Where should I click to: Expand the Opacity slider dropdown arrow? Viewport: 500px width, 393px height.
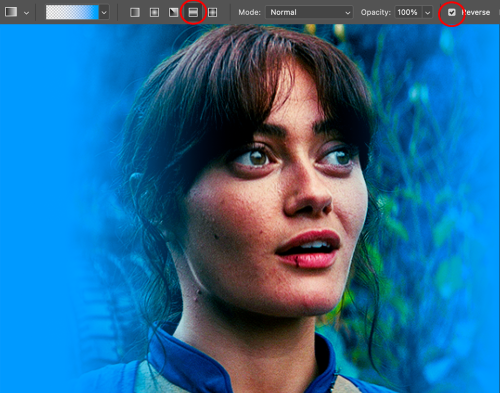pos(427,13)
